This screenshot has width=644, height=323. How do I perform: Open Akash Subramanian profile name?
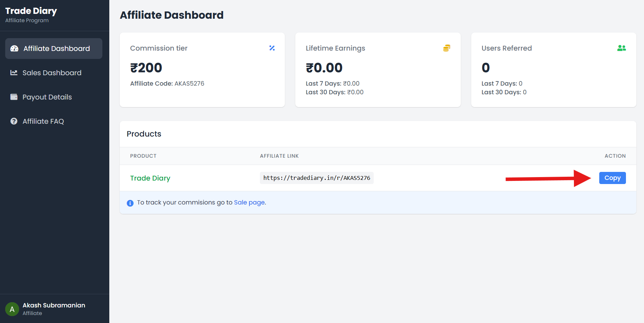[54, 305]
